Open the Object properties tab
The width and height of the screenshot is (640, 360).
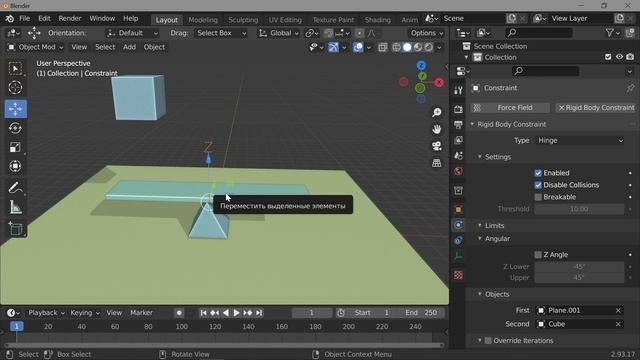458,209
